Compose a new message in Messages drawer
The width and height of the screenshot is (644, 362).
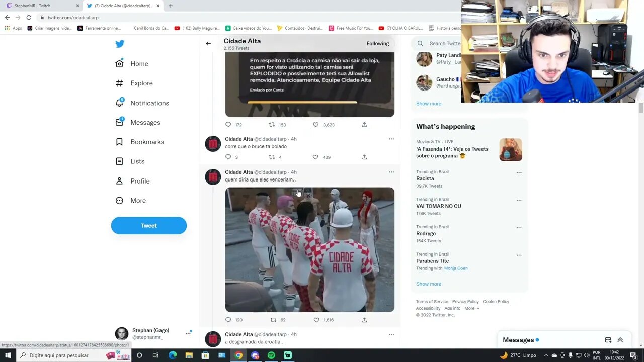tap(608, 340)
